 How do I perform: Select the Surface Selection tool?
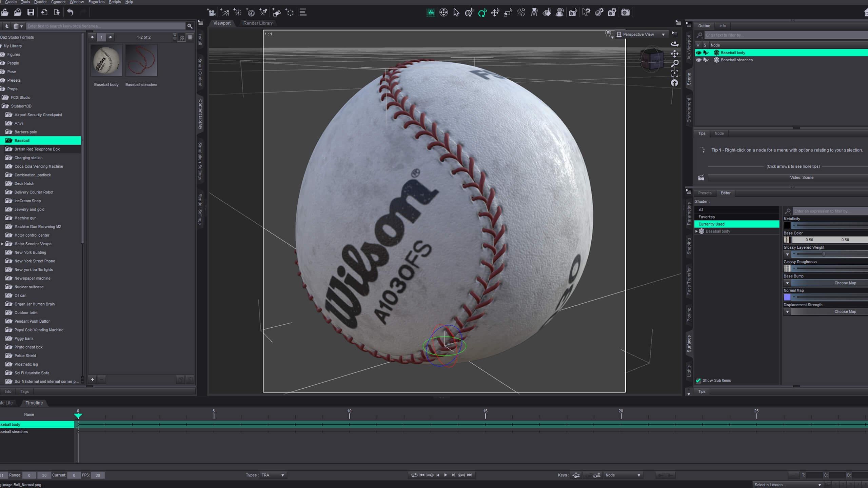pyautogui.click(x=547, y=13)
